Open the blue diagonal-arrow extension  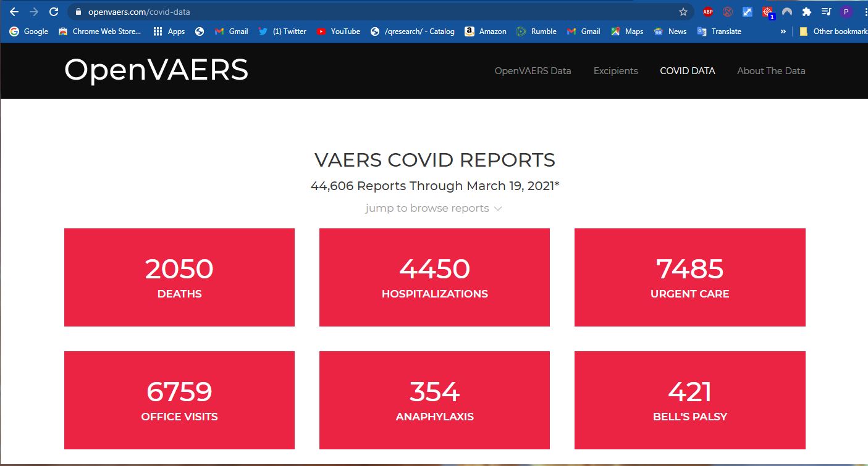748,12
